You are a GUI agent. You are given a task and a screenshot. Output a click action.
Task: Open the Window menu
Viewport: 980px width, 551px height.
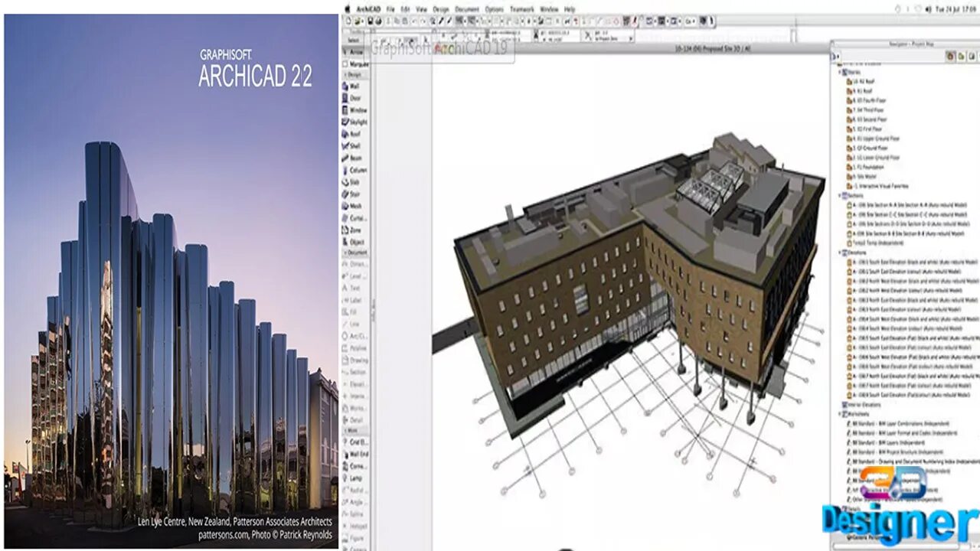pyautogui.click(x=549, y=8)
